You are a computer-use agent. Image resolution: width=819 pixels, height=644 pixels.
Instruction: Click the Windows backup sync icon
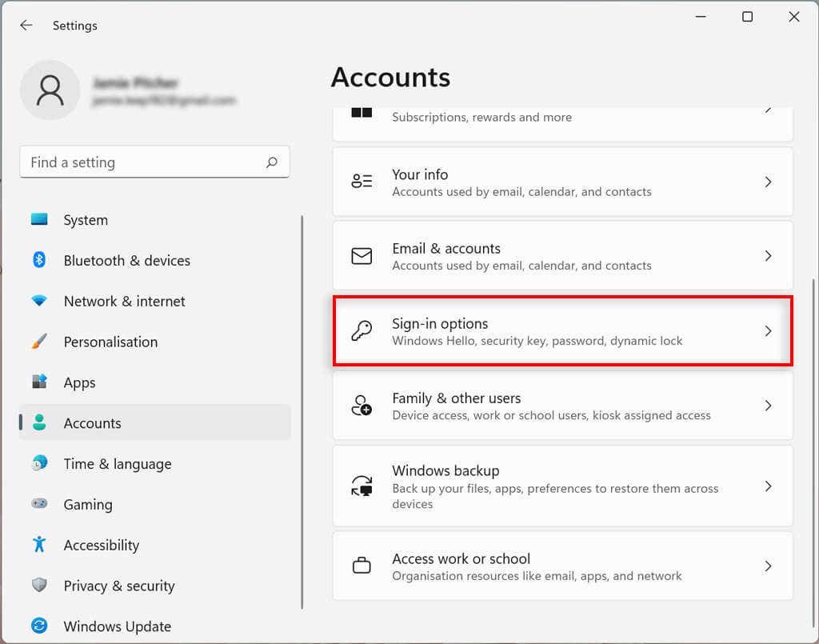[x=362, y=486]
